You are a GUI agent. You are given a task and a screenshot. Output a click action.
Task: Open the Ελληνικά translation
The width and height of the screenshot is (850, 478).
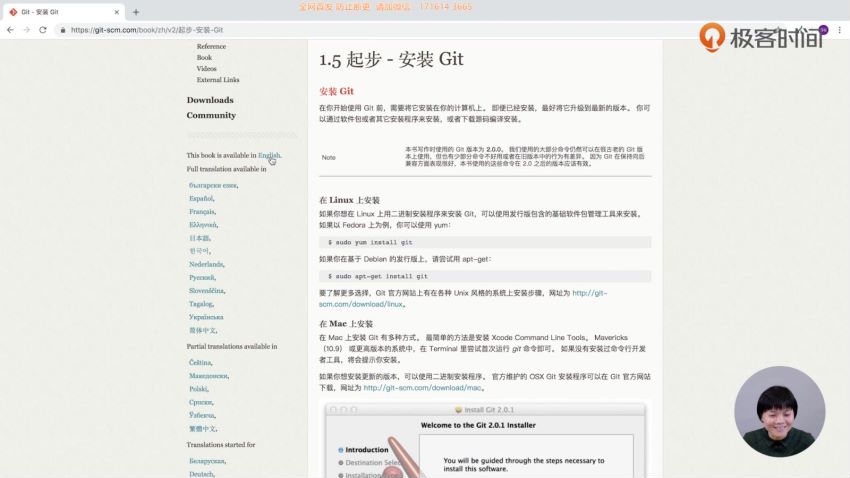point(203,225)
